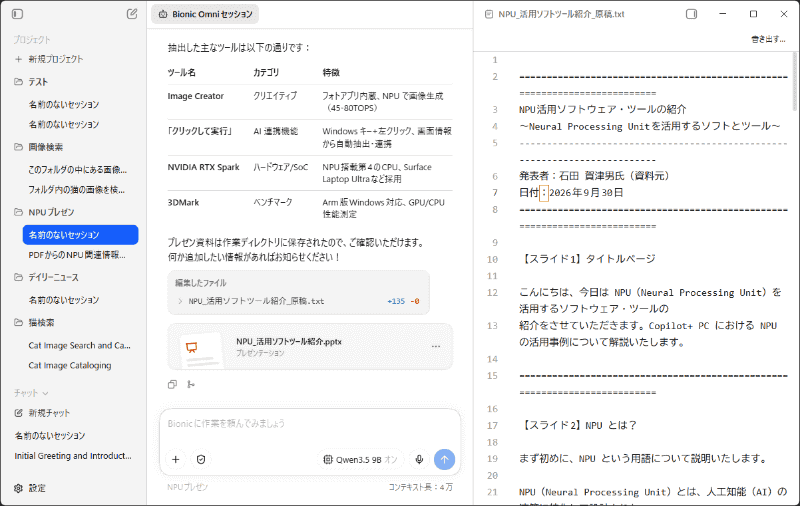Start a 新規チャット
This screenshot has height=506, width=800.
49,413
